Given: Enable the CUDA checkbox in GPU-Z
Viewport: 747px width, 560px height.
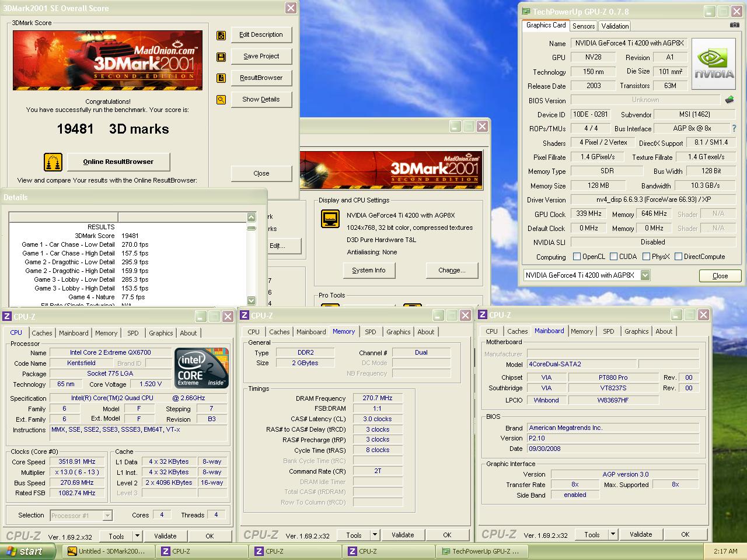Looking at the screenshot, I should [x=613, y=257].
